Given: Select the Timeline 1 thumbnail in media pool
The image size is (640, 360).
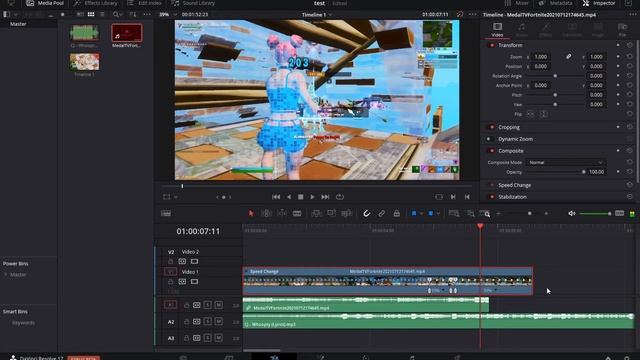Looking at the screenshot, I should tap(84, 62).
